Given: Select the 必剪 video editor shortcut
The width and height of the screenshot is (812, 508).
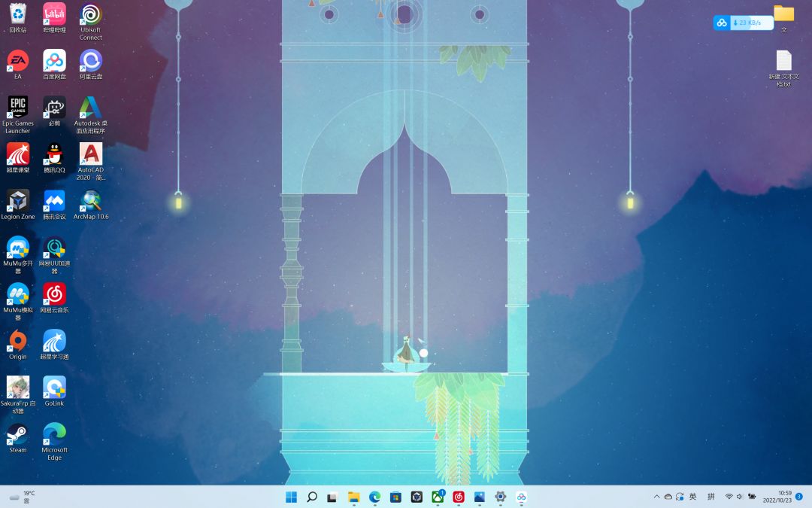Looking at the screenshot, I should 54,111.
